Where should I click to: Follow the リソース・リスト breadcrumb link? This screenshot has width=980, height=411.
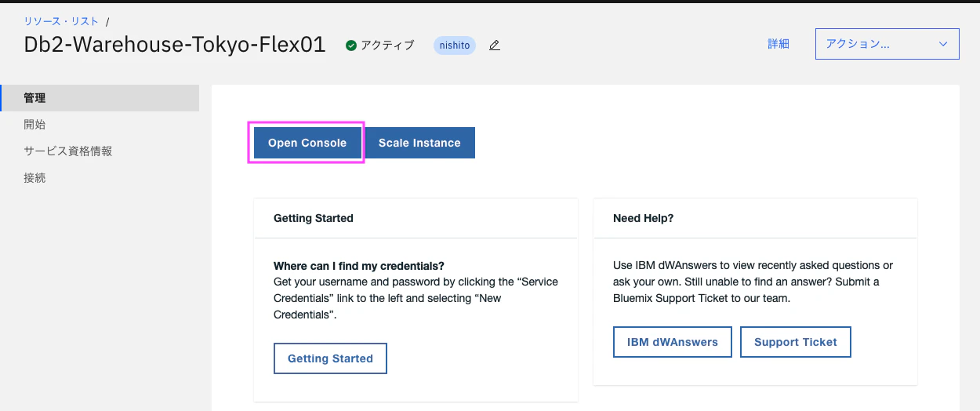[61, 21]
